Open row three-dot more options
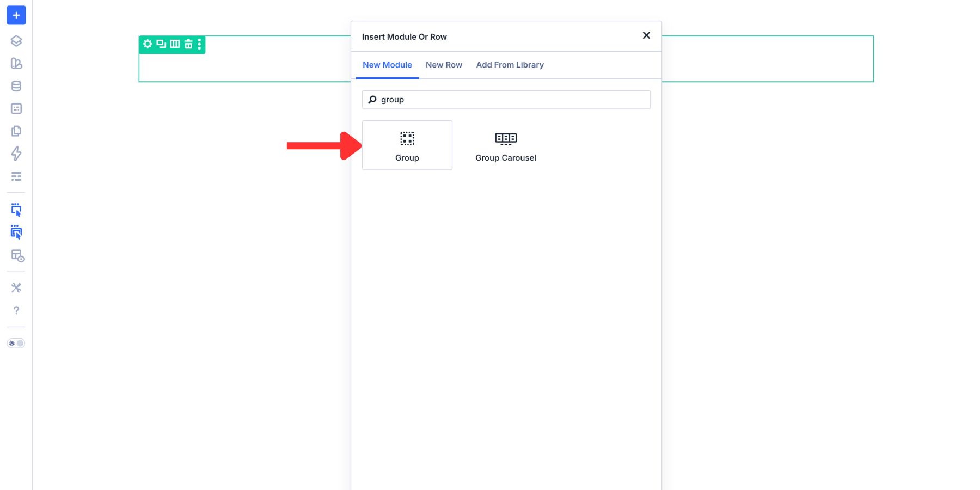The image size is (980, 490). (199, 44)
